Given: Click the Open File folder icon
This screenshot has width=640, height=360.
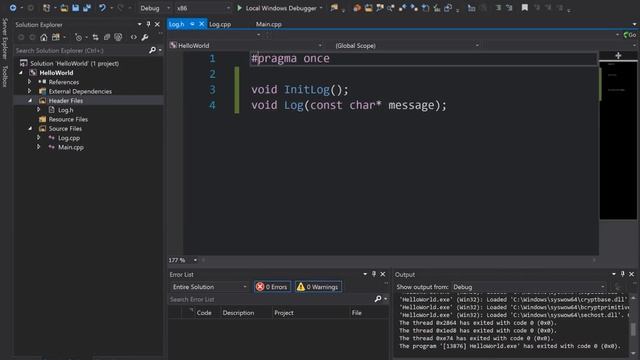Looking at the screenshot, I should point(64,8).
